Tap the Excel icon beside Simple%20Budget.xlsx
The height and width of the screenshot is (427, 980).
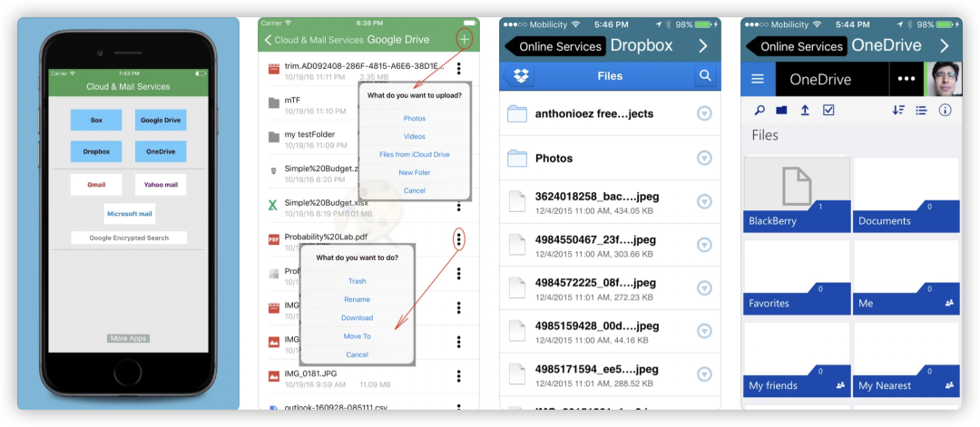coord(273,204)
